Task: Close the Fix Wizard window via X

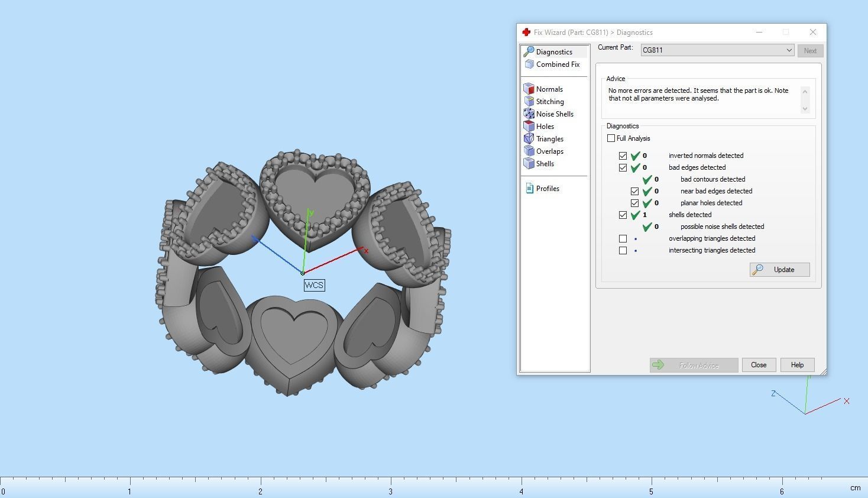Action: [x=813, y=32]
